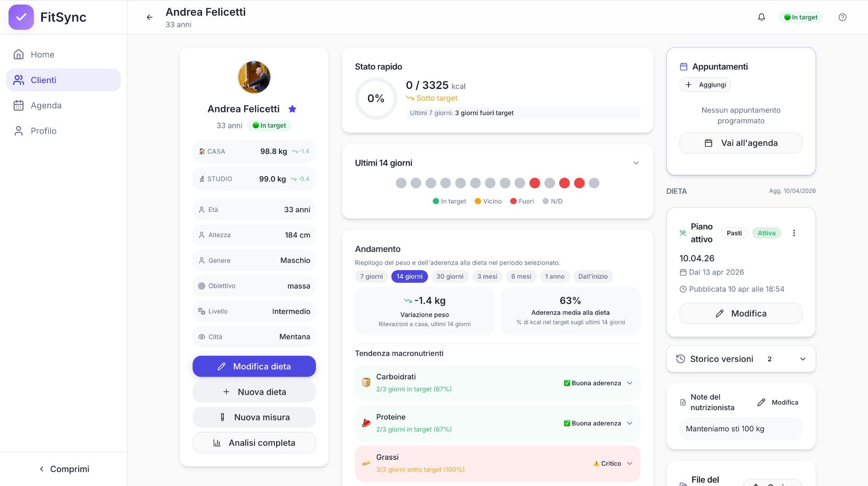Click the Carboidrati bread icon

366,383
